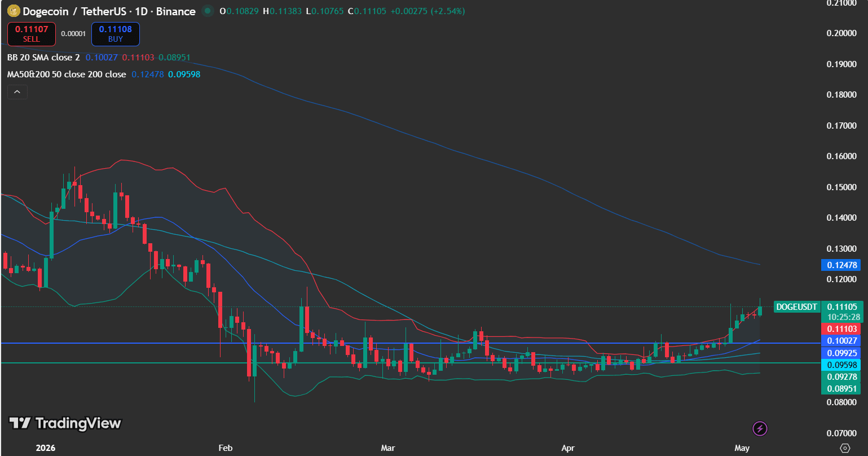Click the MA200 value 0.09598 in legend
868x456 pixels.
(x=184, y=74)
